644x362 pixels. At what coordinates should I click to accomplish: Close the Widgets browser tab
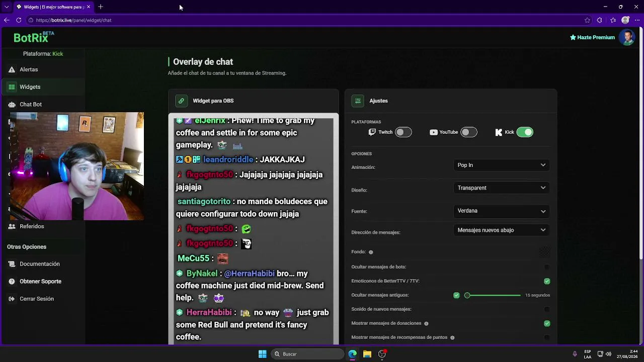point(89,7)
